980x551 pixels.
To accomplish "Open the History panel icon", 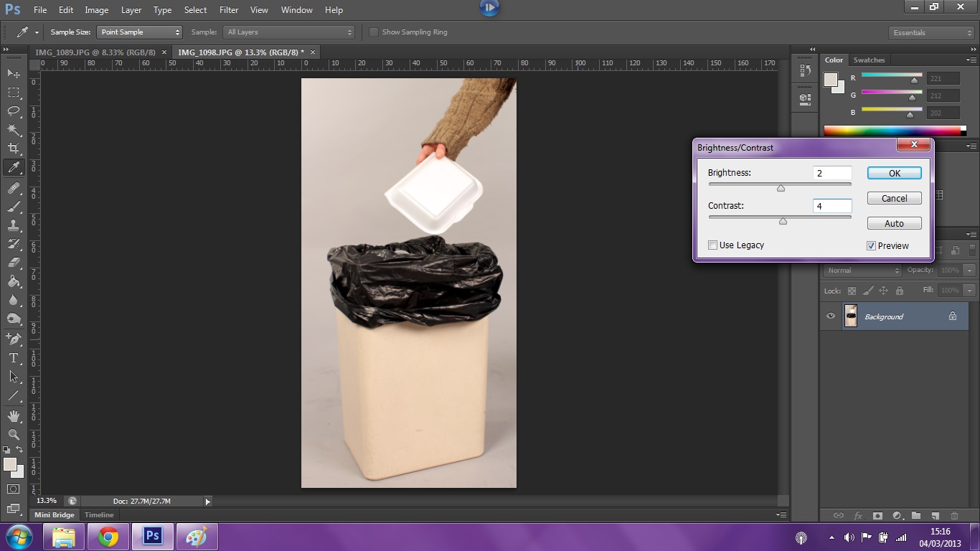I will coord(804,71).
